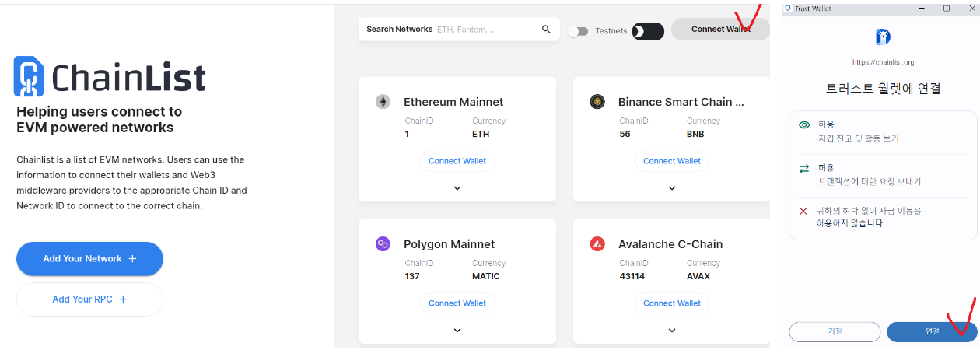
Task: Click the Ethereum Mainnet title text
Action: point(453,102)
